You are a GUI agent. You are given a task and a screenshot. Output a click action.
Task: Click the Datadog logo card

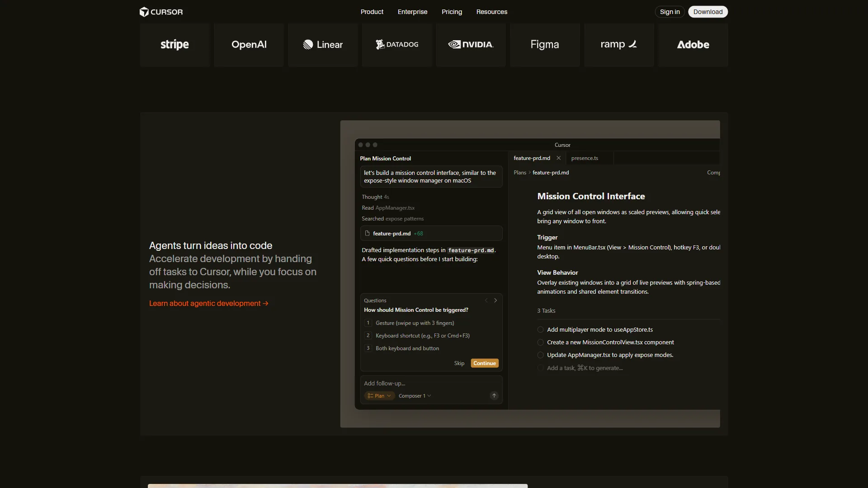[397, 45]
